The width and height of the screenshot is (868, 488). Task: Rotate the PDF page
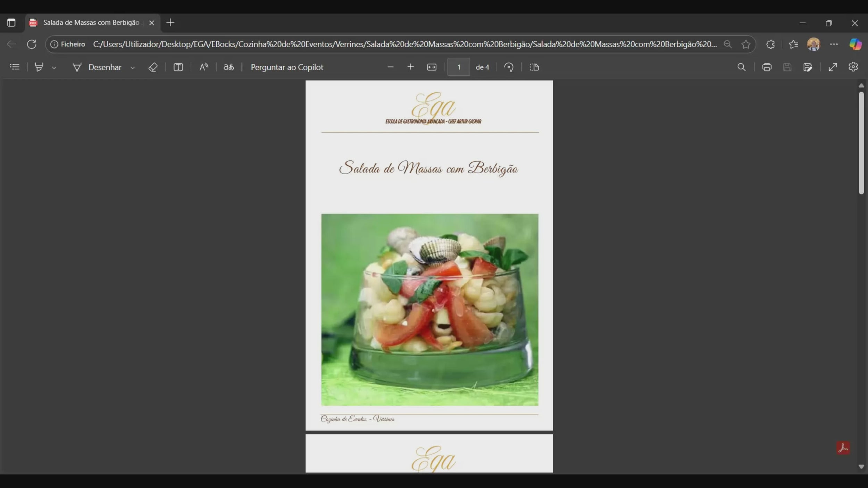point(509,67)
